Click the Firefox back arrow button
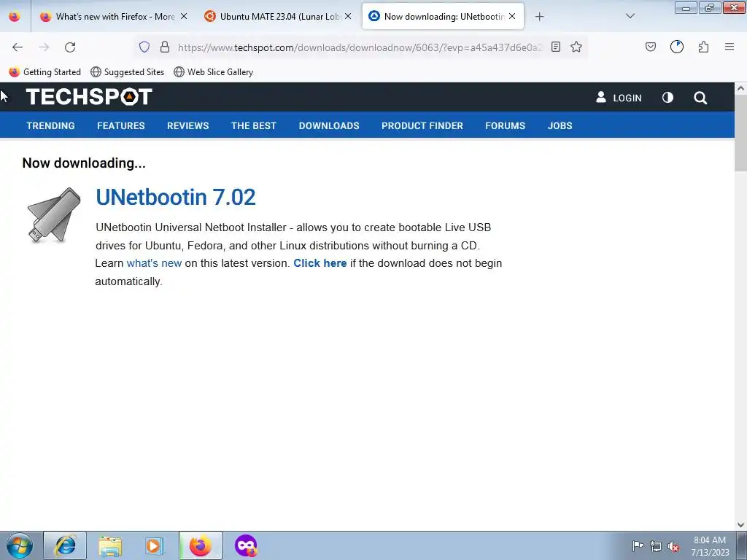Image resolution: width=747 pixels, height=560 pixels. [x=18, y=47]
